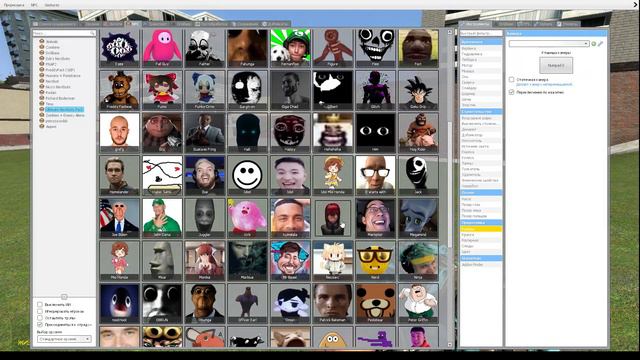Pick the white smiley face Idiot nextbot
This screenshot has height=360, width=640.
tap(247, 175)
